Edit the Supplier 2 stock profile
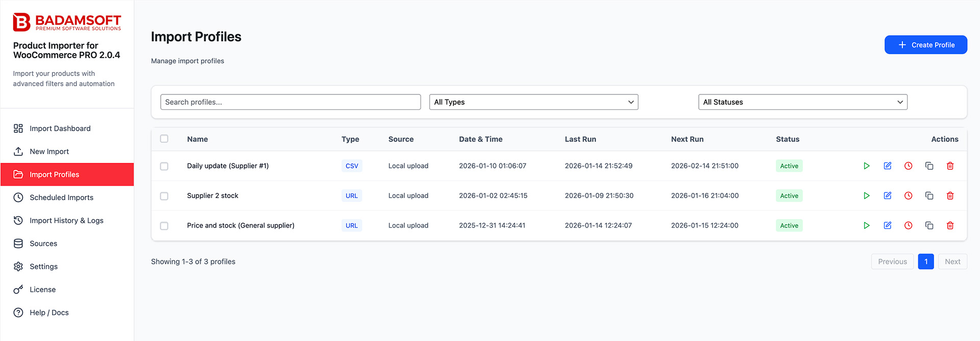980x341 pixels. coord(888,196)
